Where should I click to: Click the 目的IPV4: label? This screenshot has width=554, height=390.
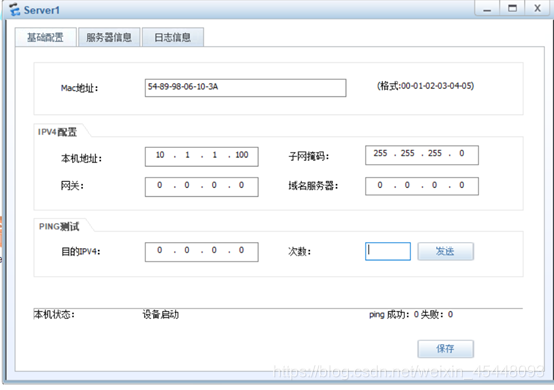[x=81, y=252]
